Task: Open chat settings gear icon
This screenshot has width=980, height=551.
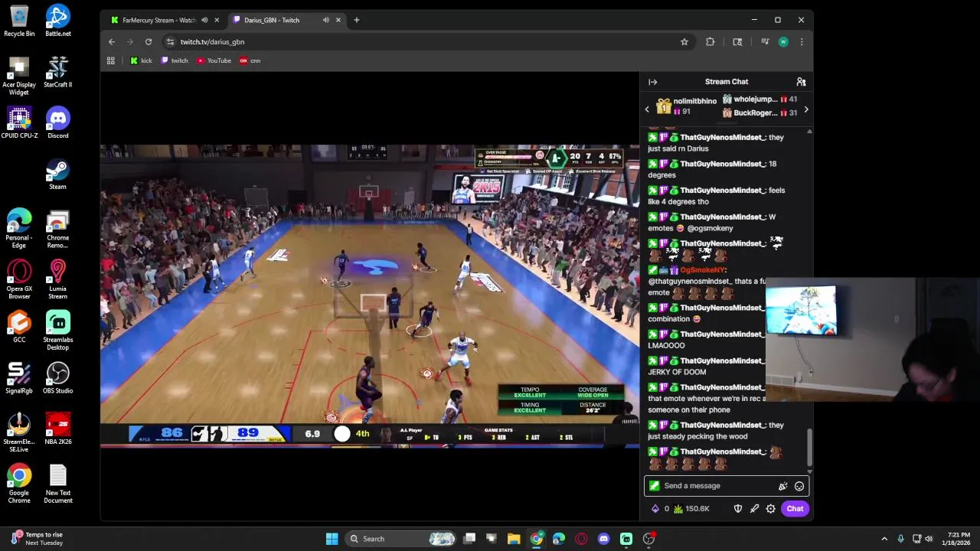Action: pos(771,509)
